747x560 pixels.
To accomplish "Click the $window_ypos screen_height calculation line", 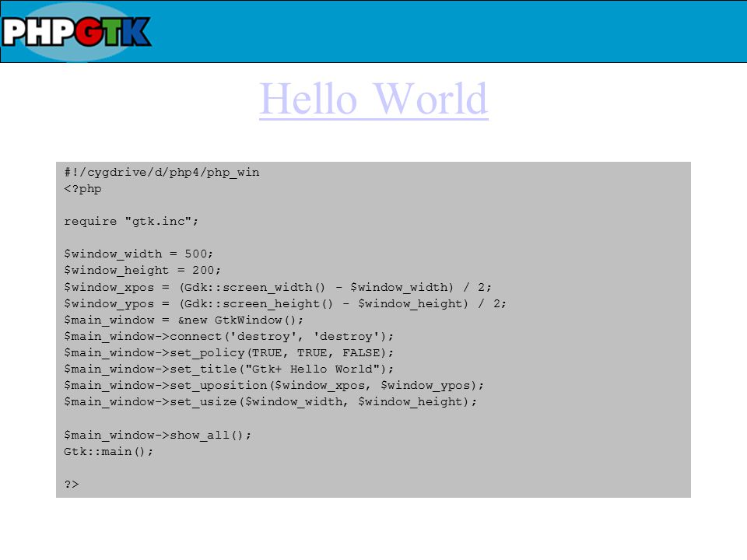I will 285,304.
